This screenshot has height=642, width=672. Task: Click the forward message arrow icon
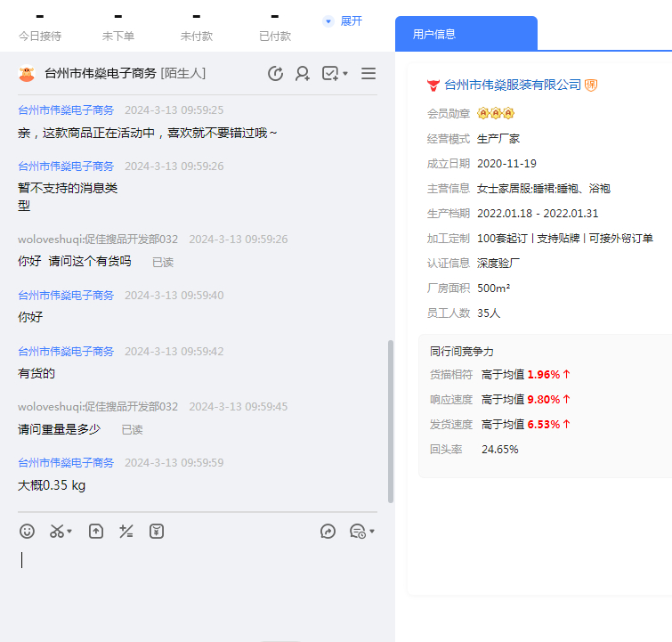pyautogui.click(x=328, y=532)
